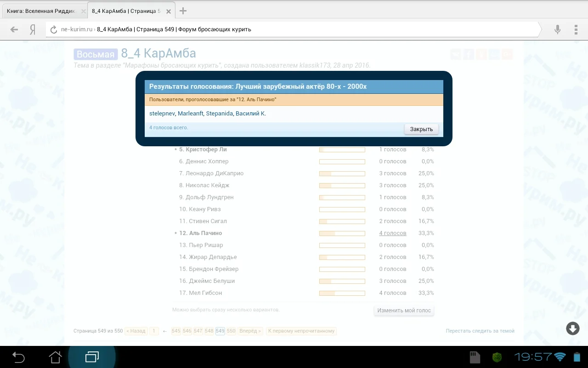Go to page 550 of the thread
The image size is (588, 368).
point(231,331)
